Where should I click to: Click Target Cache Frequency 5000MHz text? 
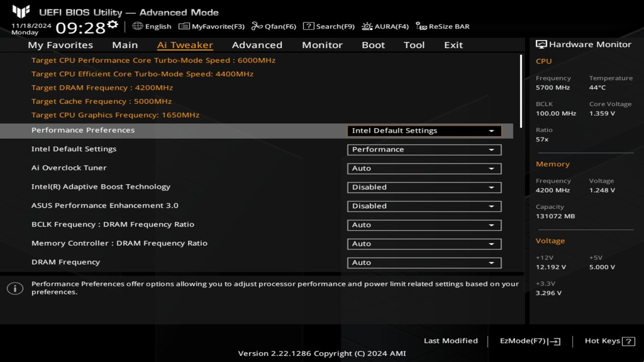click(102, 101)
